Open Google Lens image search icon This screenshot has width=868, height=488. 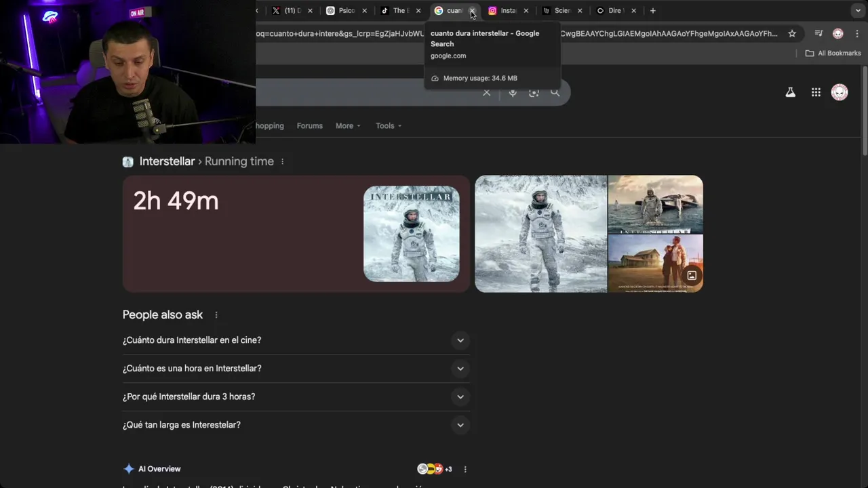pos(534,93)
